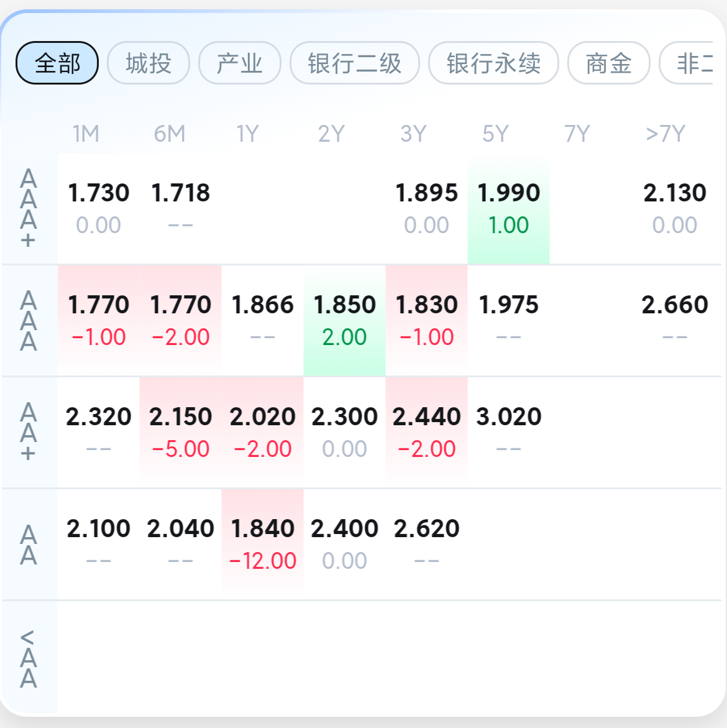The image size is (727, 728).
Task: Open the AAA 2Y cell 1.850
Action: coord(344,320)
